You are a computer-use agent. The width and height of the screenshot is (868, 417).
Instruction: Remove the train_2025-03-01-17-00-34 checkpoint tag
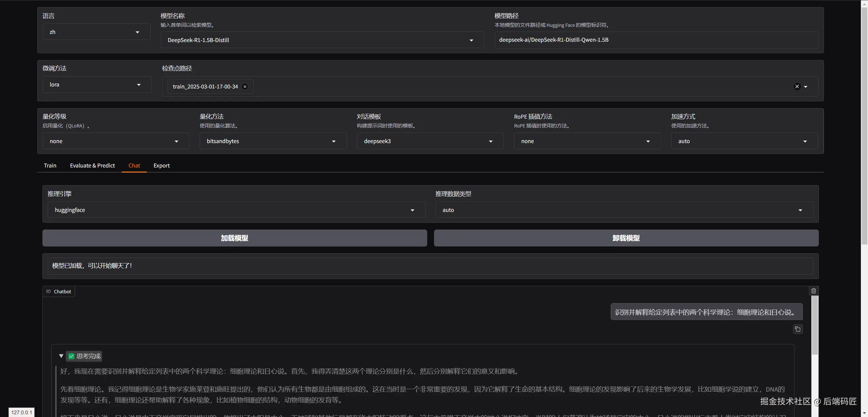[x=245, y=87]
